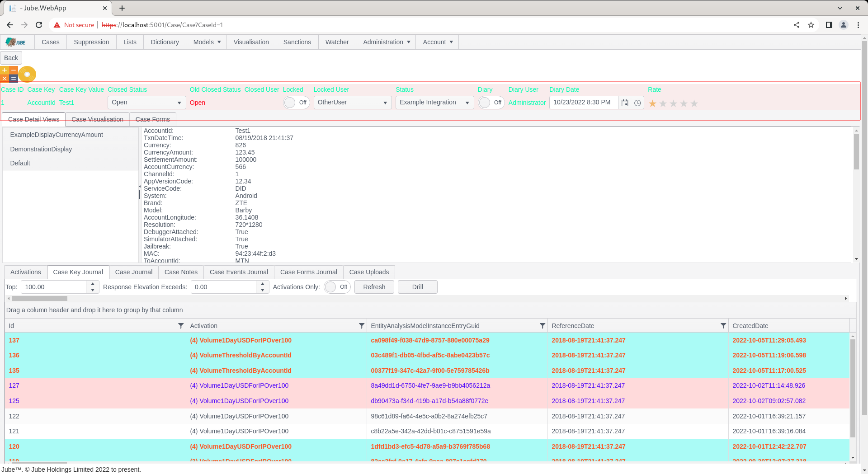This screenshot has height=474, width=868.
Task: Select the ExampleDisplayCurrencyAmount view
Action: point(70,135)
